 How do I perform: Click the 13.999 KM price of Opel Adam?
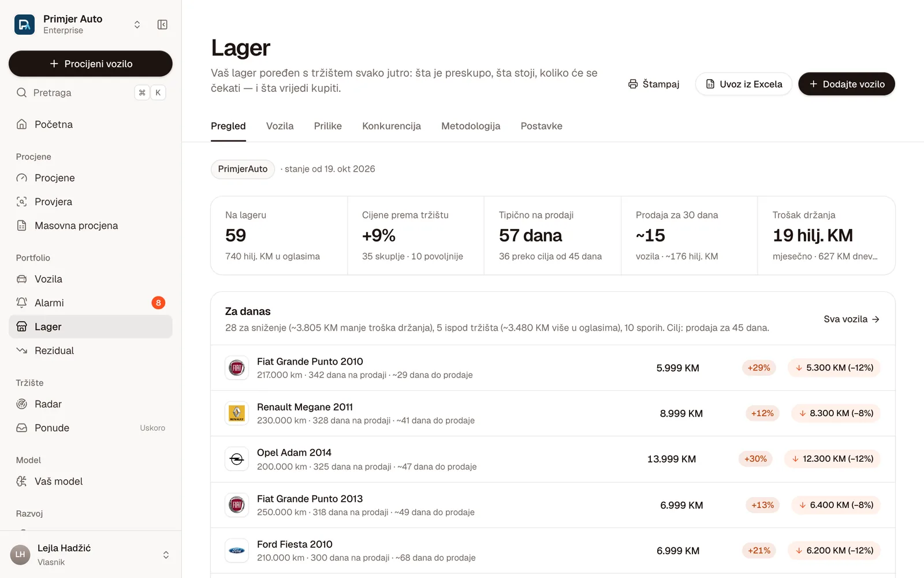[672, 459]
